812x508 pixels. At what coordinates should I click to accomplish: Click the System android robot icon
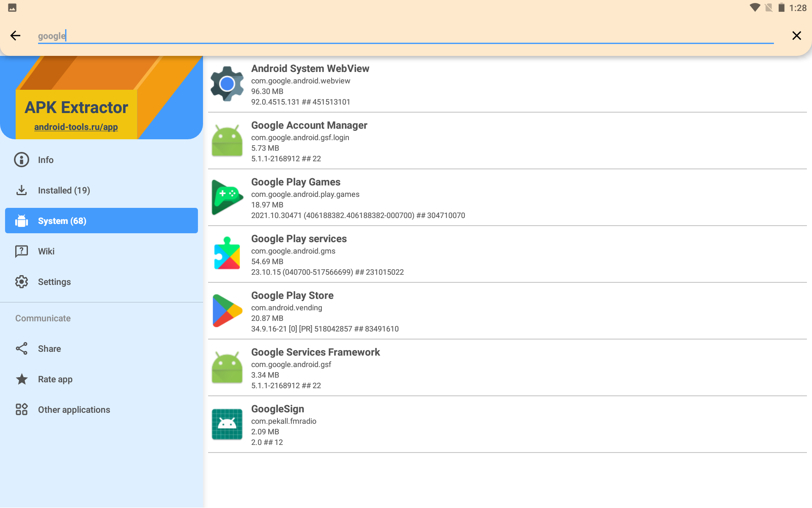point(22,221)
